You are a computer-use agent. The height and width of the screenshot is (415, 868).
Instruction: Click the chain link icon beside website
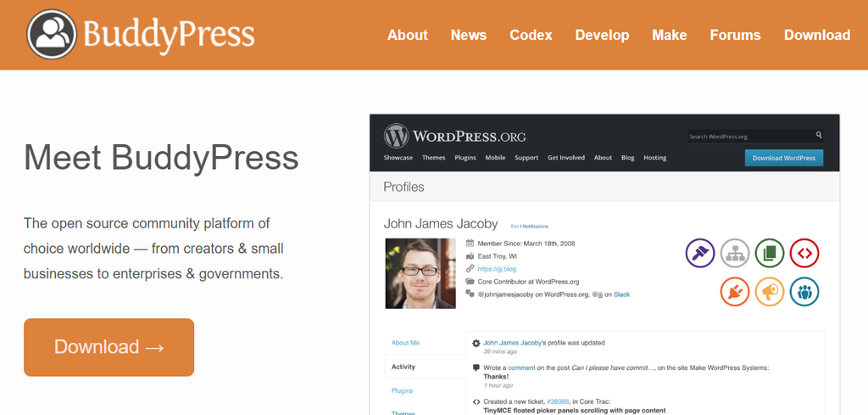[470, 269]
